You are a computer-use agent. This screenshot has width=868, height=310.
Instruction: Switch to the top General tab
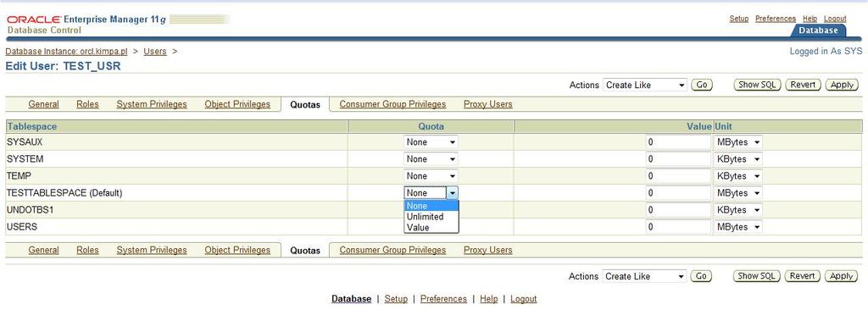[x=44, y=104]
